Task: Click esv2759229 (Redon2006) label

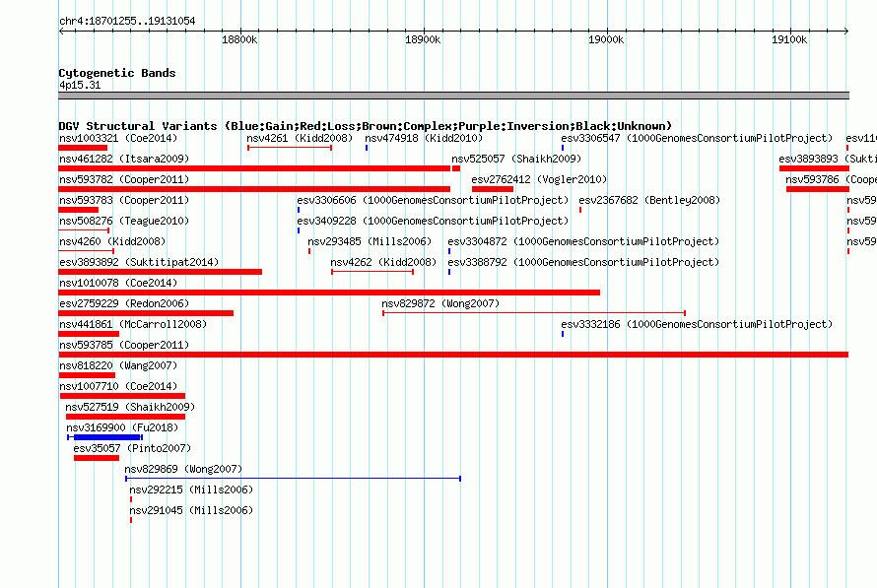Action: (124, 303)
